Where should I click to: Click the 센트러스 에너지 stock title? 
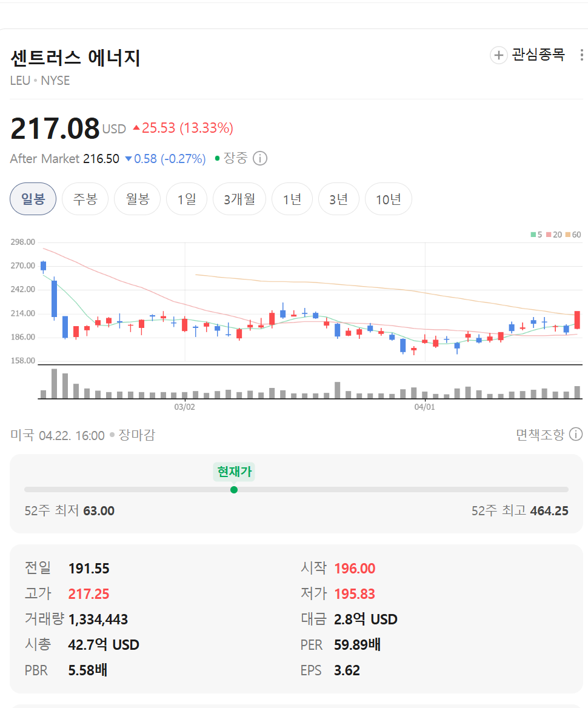(x=75, y=58)
